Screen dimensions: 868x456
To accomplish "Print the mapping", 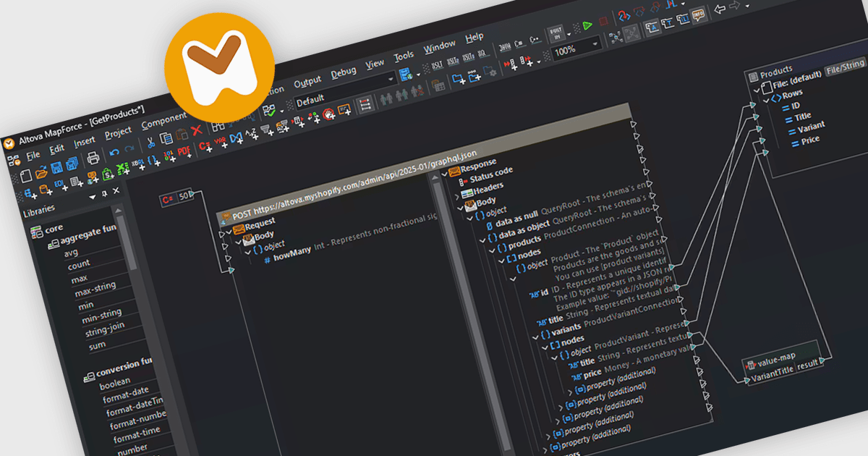I will (93, 157).
